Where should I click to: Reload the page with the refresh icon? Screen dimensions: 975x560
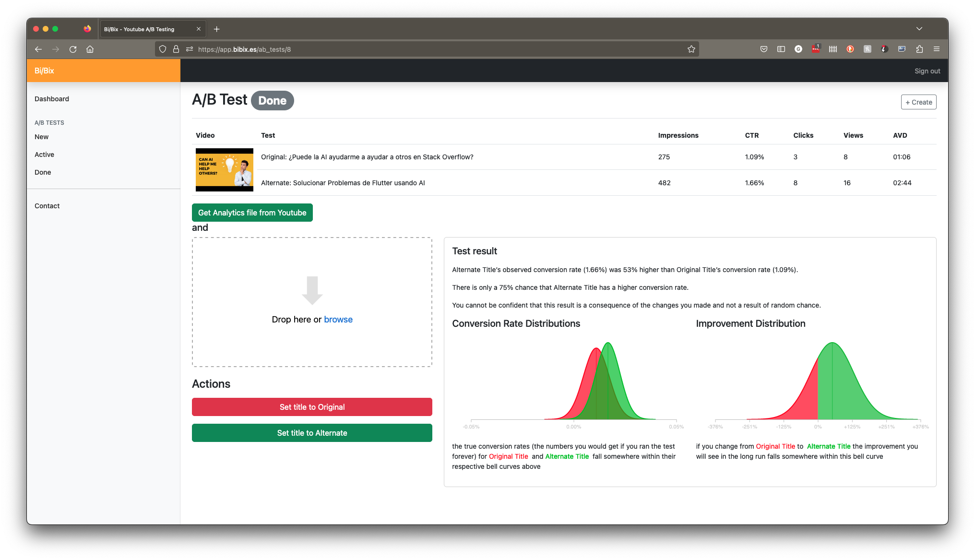point(73,49)
